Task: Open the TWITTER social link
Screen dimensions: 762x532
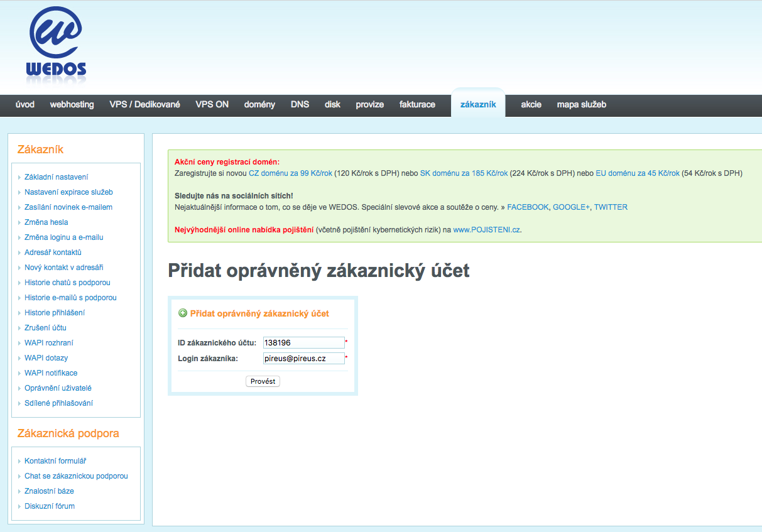Action: 611,207
